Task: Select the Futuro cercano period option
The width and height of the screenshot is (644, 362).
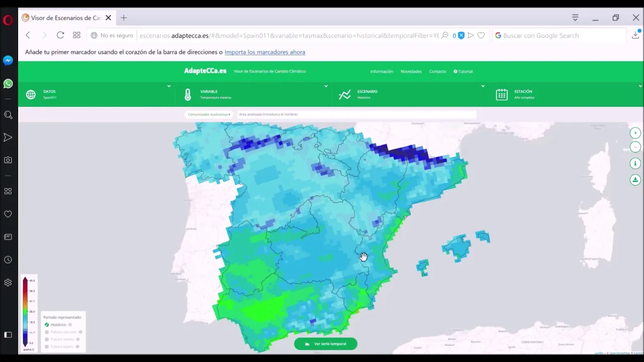Action: pyautogui.click(x=47, y=332)
